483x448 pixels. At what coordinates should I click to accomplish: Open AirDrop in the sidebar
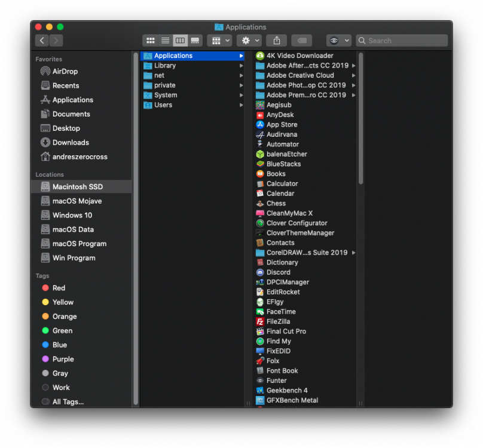82,72
